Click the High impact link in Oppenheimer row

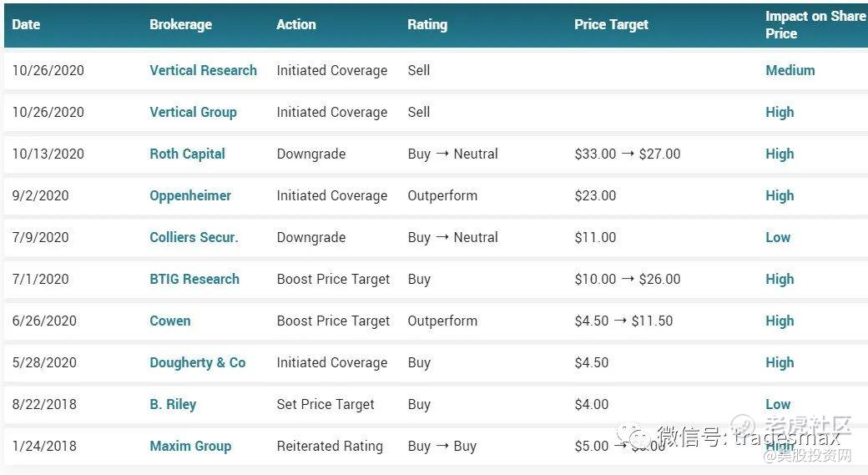[x=780, y=196]
